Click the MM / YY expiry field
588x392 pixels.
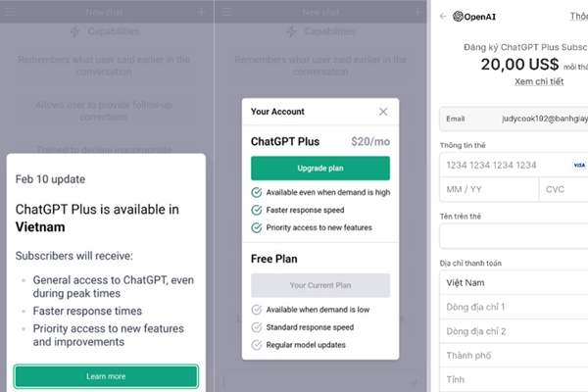(x=488, y=189)
